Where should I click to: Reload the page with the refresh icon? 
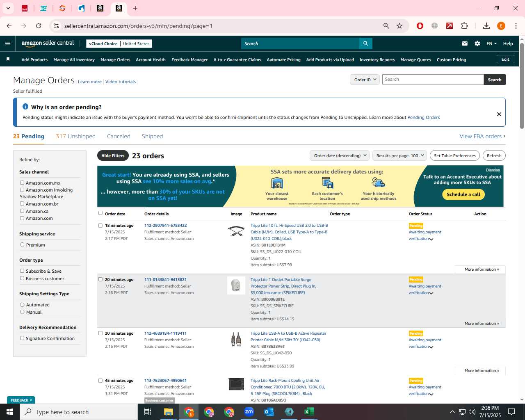click(39, 26)
